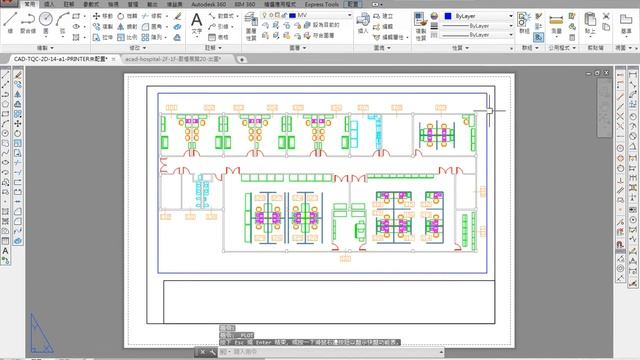Click the Rotate tool in Modify panel
Screen dimensions: 640x360
tap(127, 16)
